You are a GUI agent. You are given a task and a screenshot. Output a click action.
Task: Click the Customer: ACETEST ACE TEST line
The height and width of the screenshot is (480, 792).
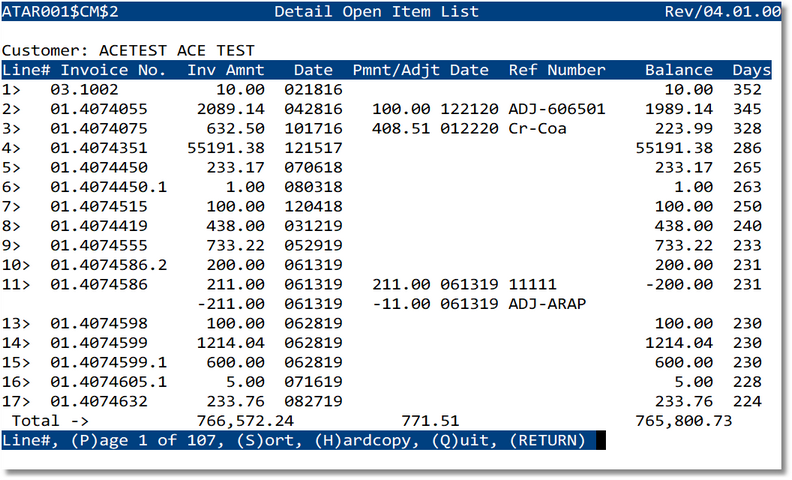pyautogui.click(x=128, y=50)
